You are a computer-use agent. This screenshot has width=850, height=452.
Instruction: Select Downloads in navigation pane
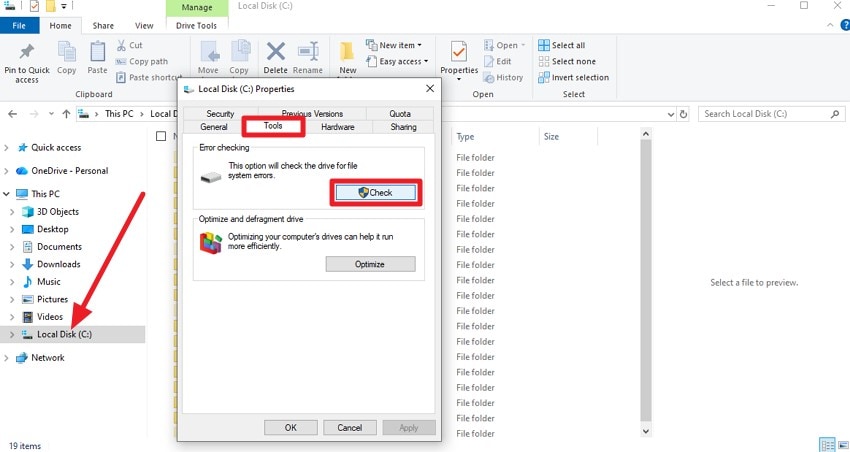(x=58, y=264)
